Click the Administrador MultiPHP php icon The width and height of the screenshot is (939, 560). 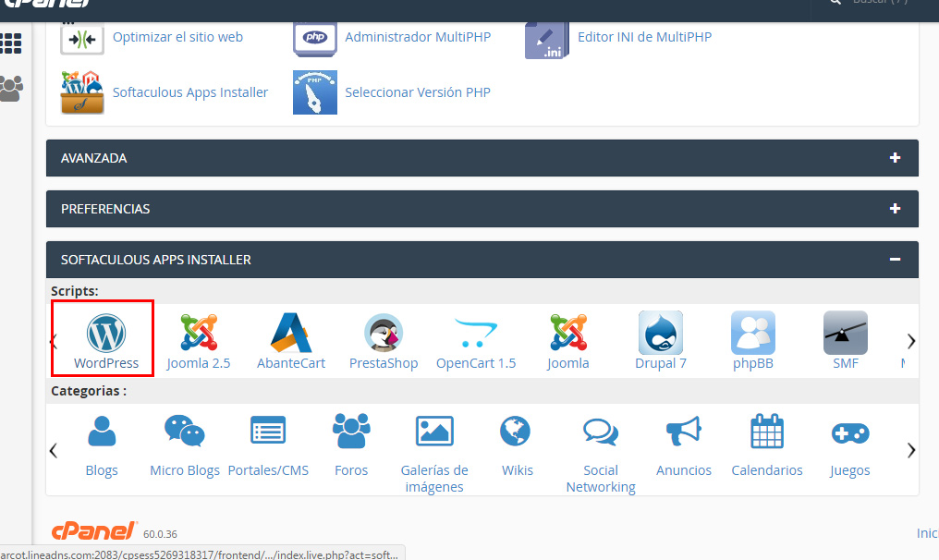point(315,40)
